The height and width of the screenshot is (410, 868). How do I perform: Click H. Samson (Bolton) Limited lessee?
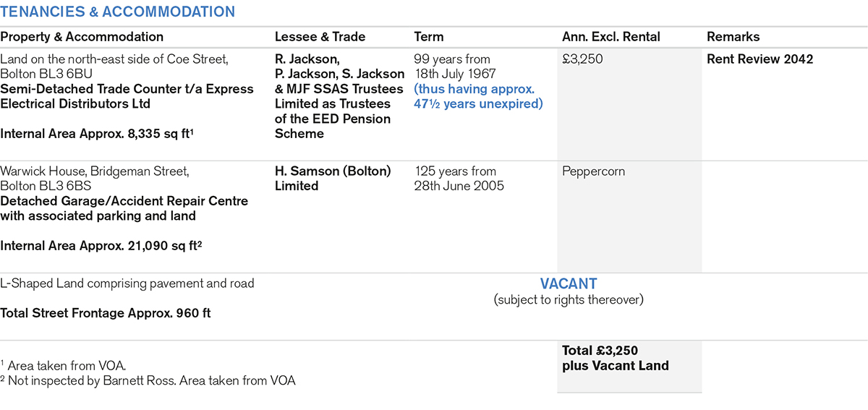(333, 179)
